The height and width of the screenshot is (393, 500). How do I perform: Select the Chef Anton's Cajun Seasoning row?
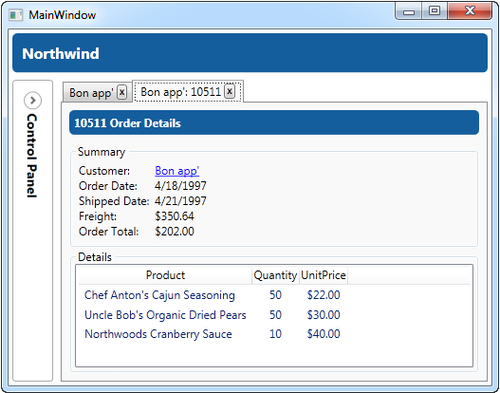[274, 295]
